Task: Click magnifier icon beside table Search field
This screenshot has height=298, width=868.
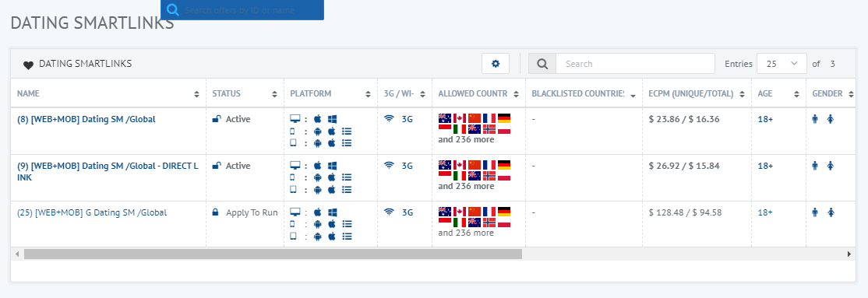Action: click(x=542, y=64)
